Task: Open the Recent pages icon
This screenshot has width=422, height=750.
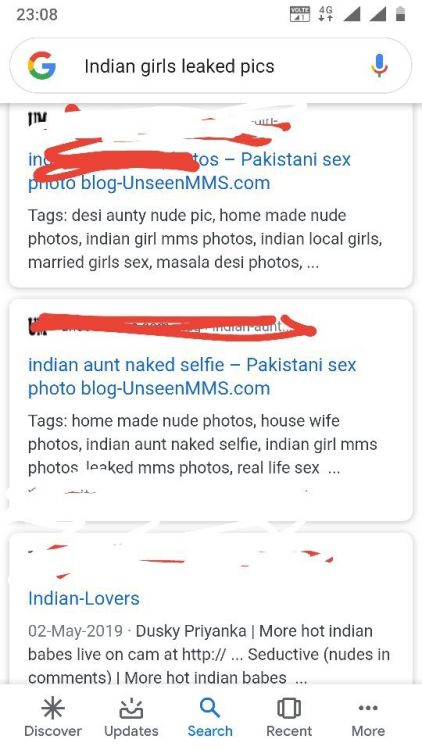Action: pos(289,708)
